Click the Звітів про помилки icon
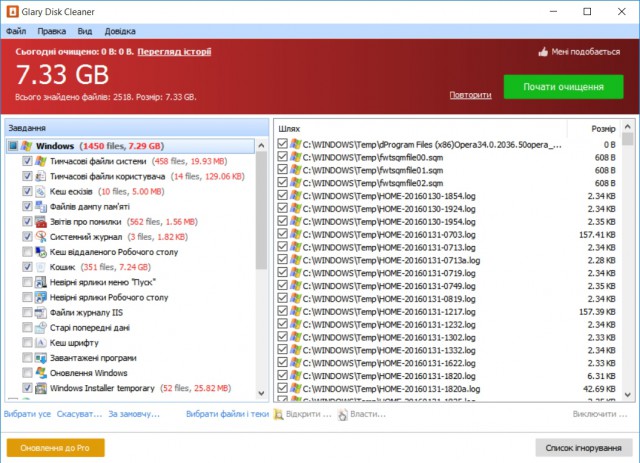The width and height of the screenshot is (640, 463). [x=40, y=221]
